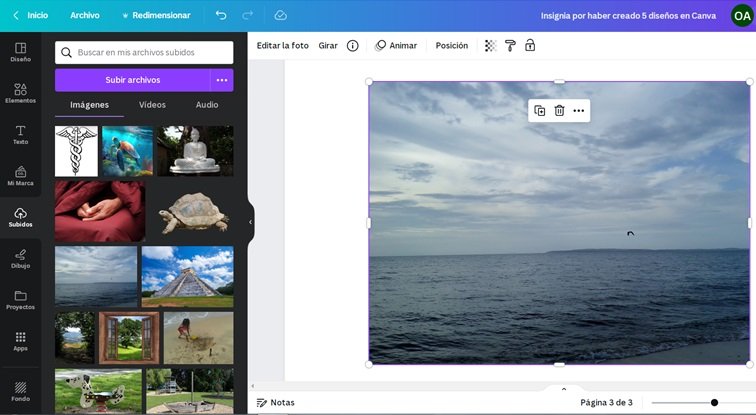Select the spotted dog playground rocker thumbnail
The height and width of the screenshot is (415, 756).
98,391
